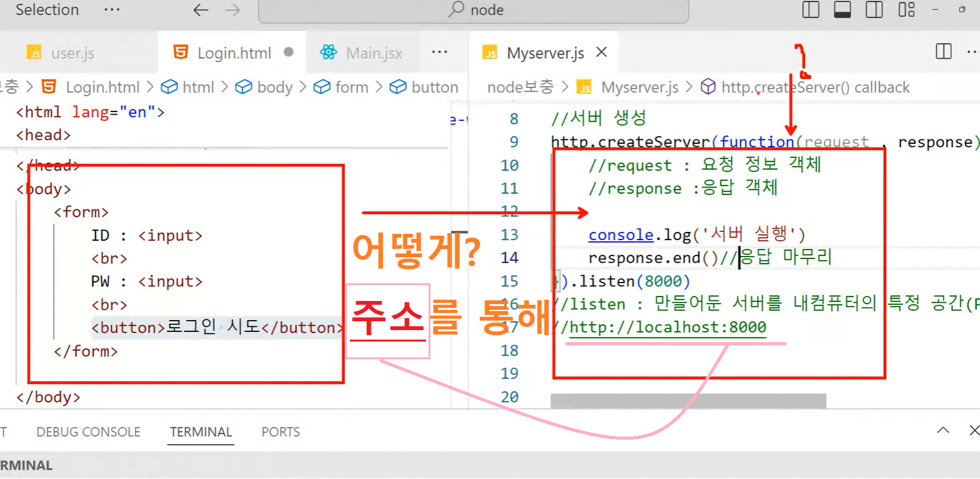980x479 pixels.
Task: Click the '<button>로그인 시도</button>' line
Action: [217, 328]
